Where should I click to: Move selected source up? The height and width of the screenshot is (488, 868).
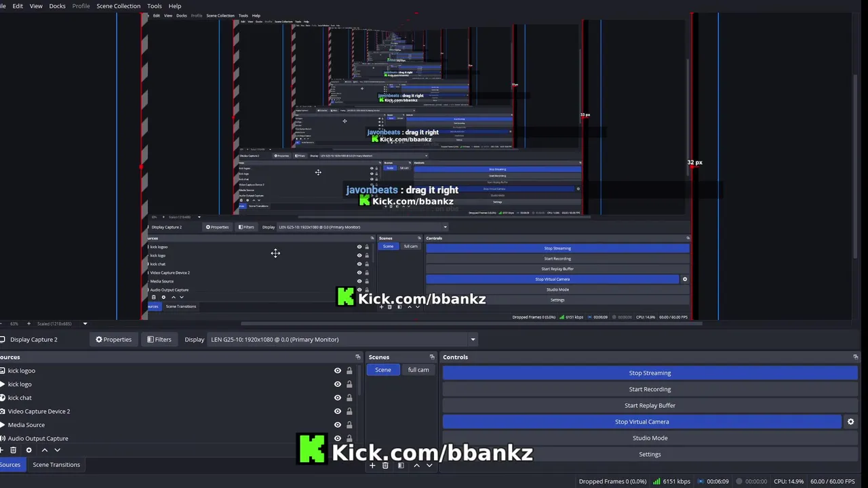[45, 450]
